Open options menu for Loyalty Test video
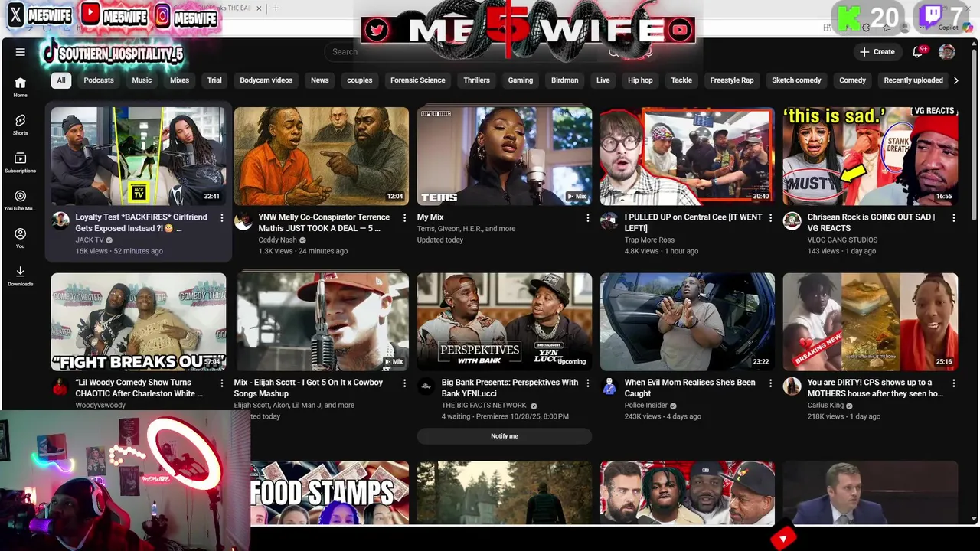This screenshot has width=980, height=551. (x=222, y=218)
